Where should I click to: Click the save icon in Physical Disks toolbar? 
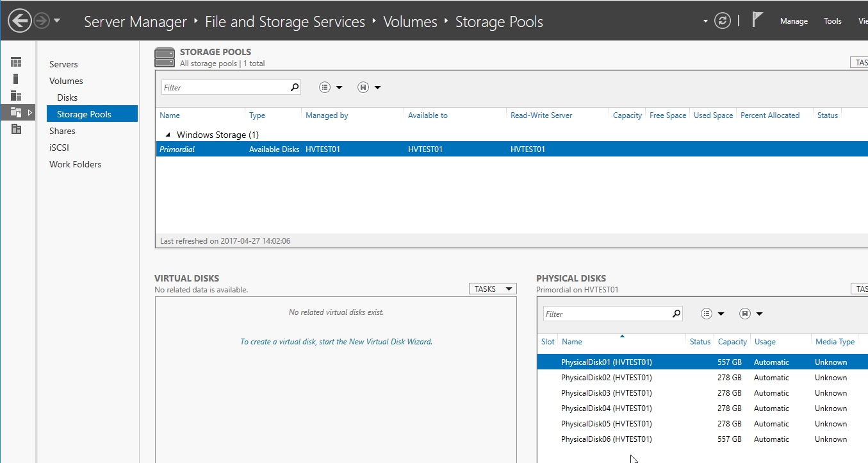point(745,313)
